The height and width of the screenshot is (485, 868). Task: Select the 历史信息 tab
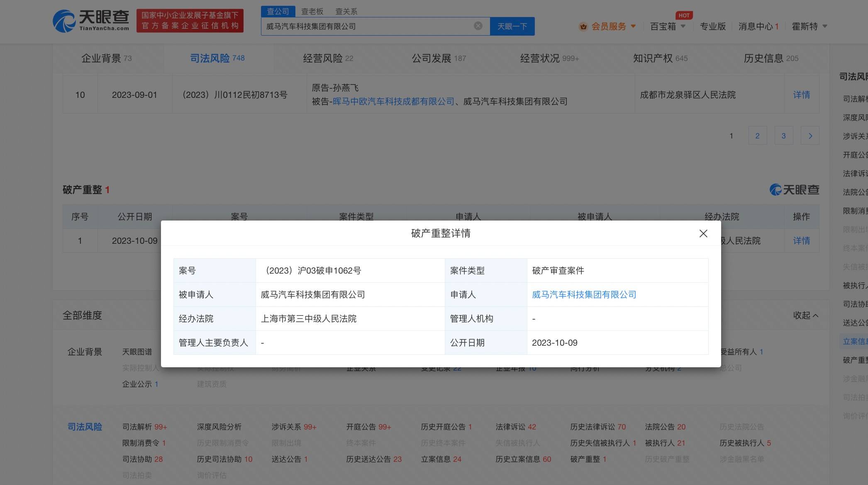click(x=771, y=58)
